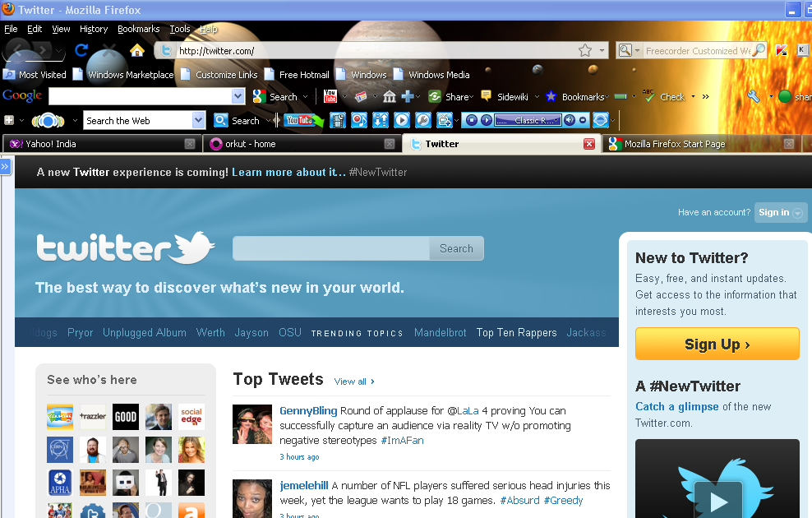This screenshot has height=518, width=812.
Task: Click the blue plus icon in Google Toolbar
Action: click(x=408, y=96)
